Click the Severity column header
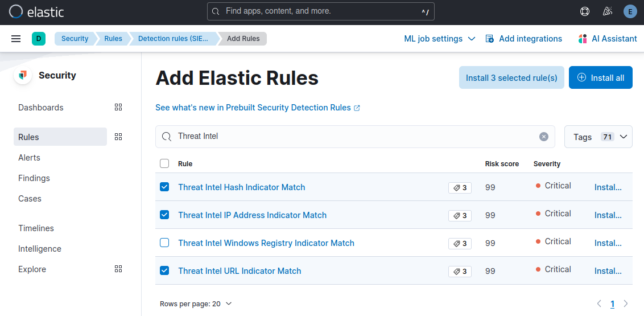644x316 pixels. pos(547,163)
